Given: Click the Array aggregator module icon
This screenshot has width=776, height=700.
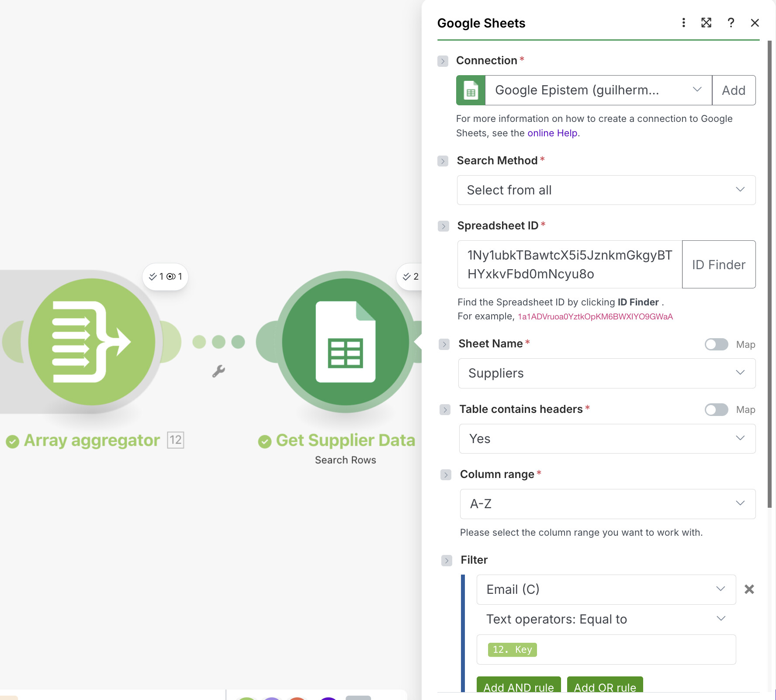Looking at the screenshot, I should tap(92, 342).
